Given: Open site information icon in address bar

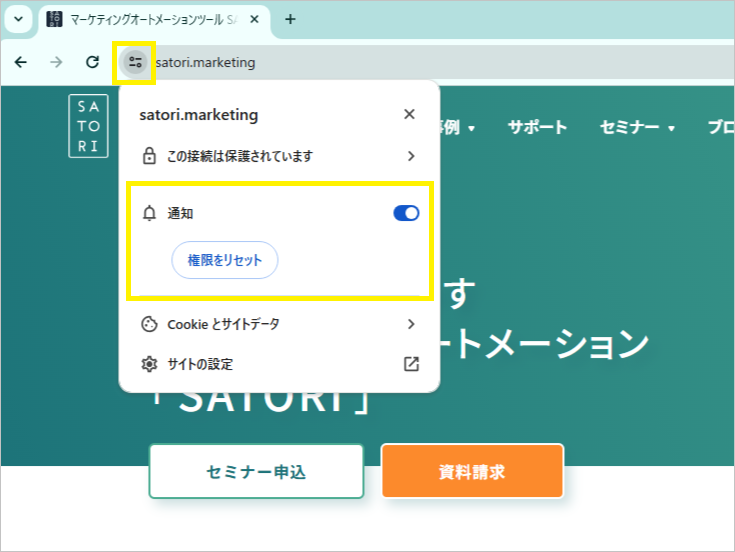Looking at the screenshot, I should pos(135,62).
